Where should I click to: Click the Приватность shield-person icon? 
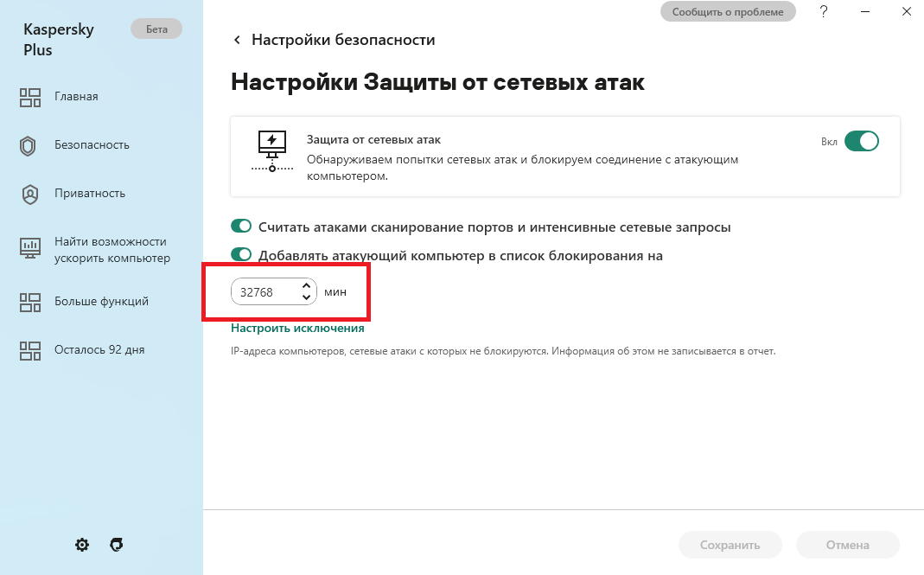pyautogui.click(x=30, y=194)
